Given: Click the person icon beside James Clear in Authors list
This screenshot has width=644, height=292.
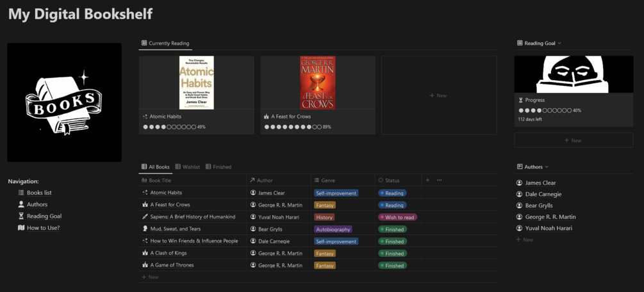Looking at the screenshot, I should pos(520,182).
